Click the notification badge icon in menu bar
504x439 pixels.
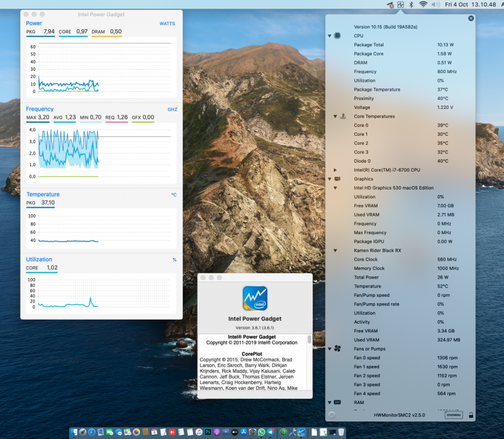pyautogui.click(x=390, y=5)
